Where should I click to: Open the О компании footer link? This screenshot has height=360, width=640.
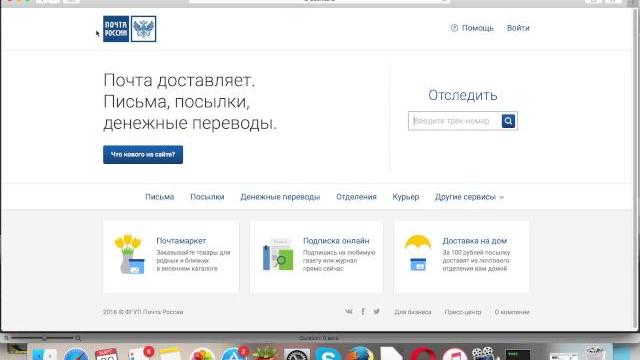[x=512, y=312]
